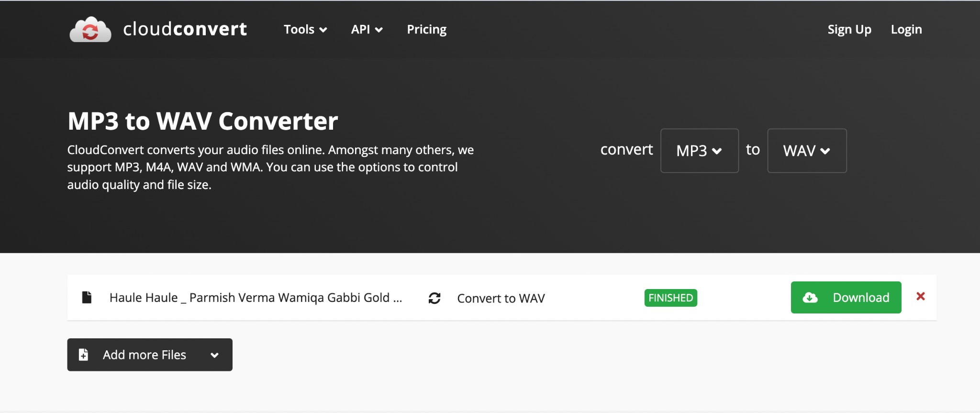Viewport: 980px width, 413px height.
Task: Click the Login link
Action: click(x=906, y=29)
